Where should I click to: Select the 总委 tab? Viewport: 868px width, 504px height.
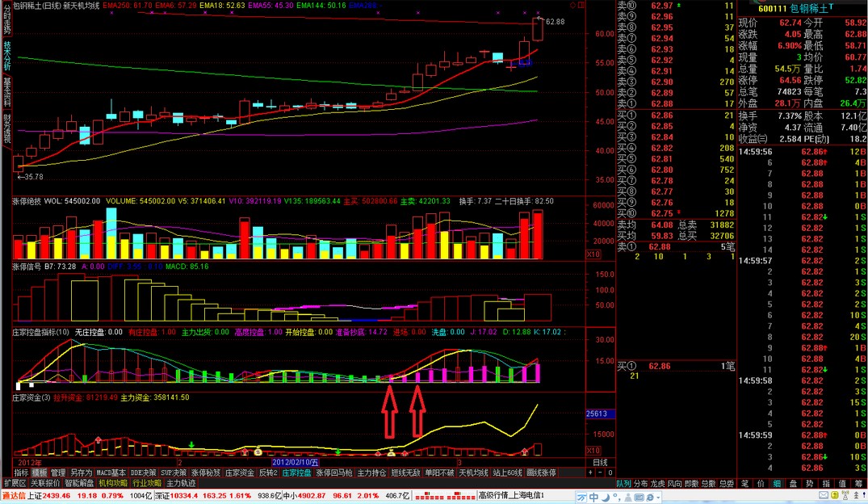726,484
